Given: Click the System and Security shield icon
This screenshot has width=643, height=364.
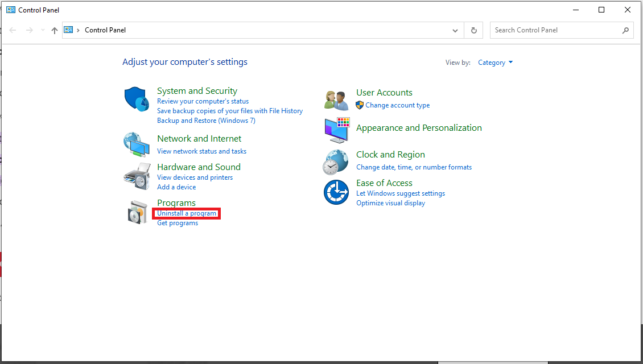Looking at the screenshot, I should [x=137, y=99].
